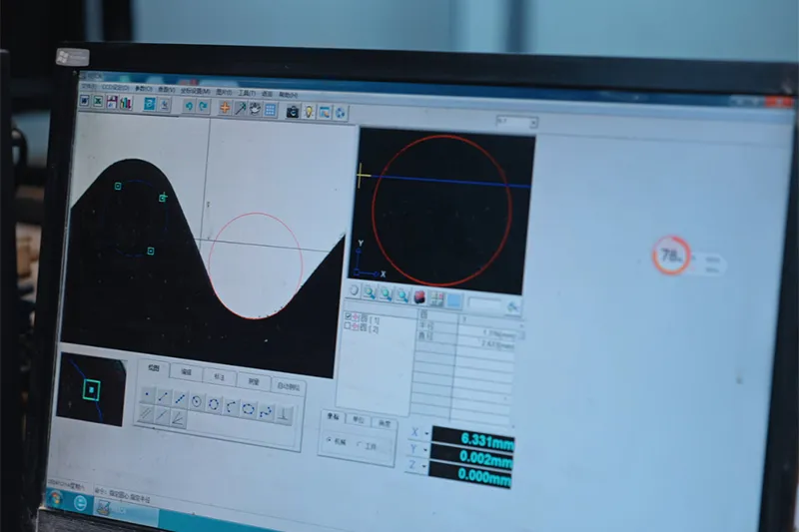This screenshot has height=532, width=799.
Task: Select the second coordinate radio option
Action: [359, 445]
